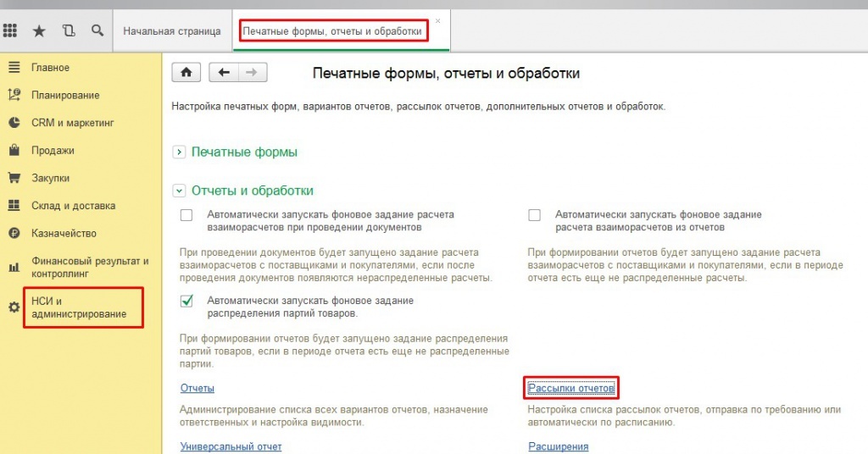Click description text starting Настройка печатных форм
The image size is (868, 454).
pyautogui.click(x=419, y=106)
